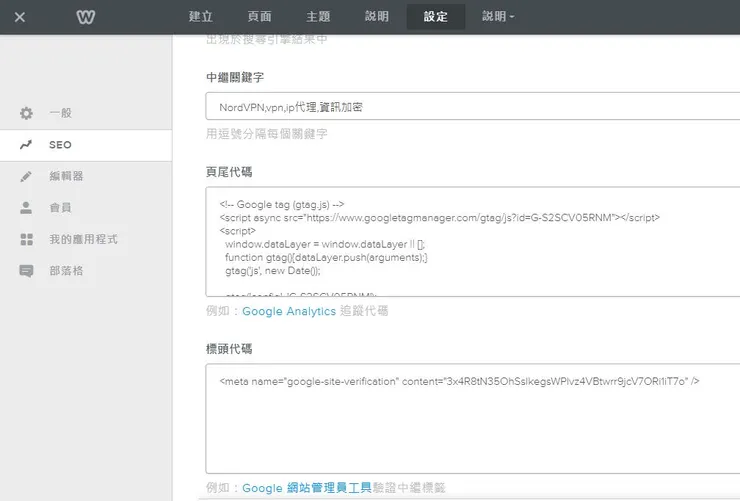740x501 pixels.
Task: Select the 說明 tab beside 主題
Action: point(377,17)
